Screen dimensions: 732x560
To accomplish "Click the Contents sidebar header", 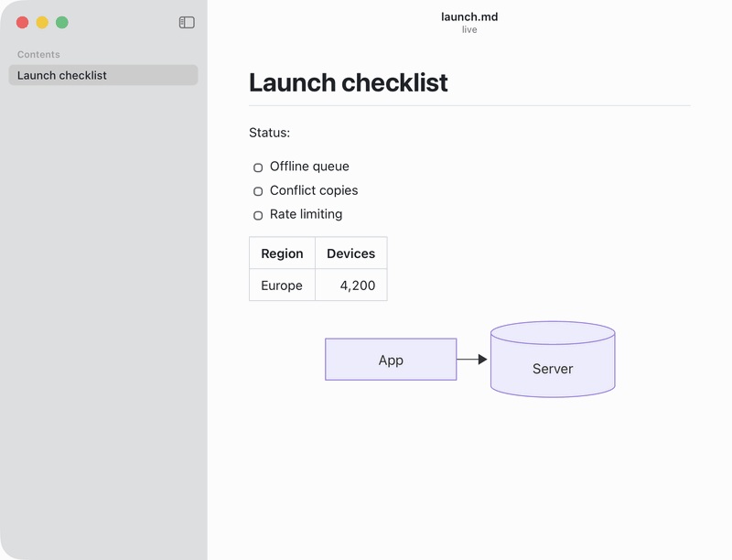I will point(38,54).
